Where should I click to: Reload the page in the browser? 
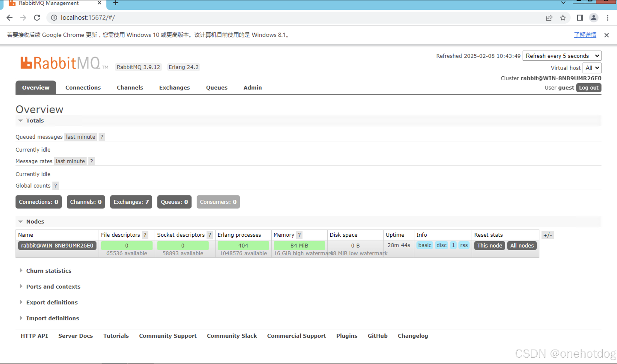37,17
